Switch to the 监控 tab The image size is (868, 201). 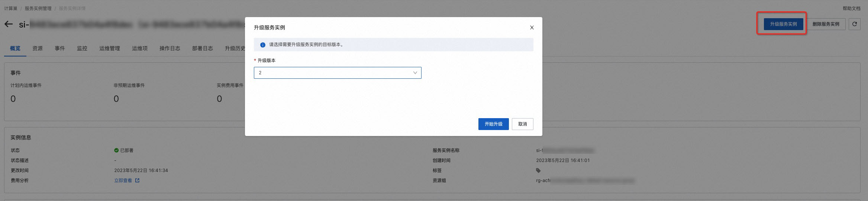coord(82,48)
